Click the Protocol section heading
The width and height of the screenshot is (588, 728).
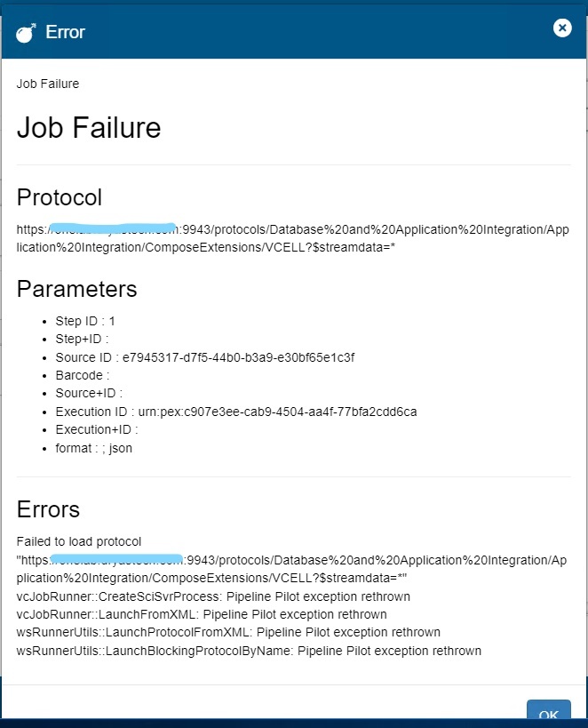pos(60,197)
